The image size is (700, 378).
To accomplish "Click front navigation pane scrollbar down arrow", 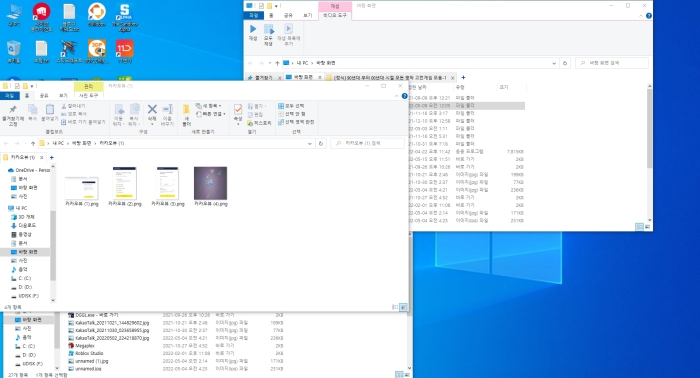I will point(53,300).
